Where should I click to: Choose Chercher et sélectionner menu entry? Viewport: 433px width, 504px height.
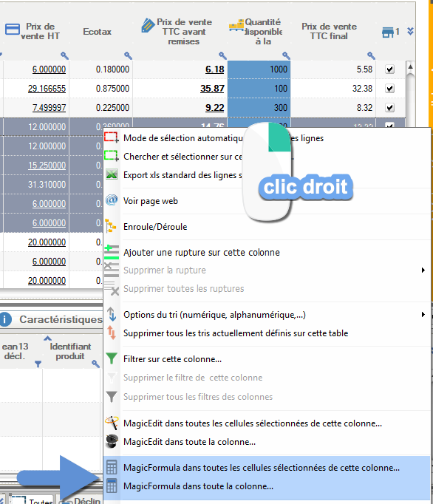[x=267, y=156]
